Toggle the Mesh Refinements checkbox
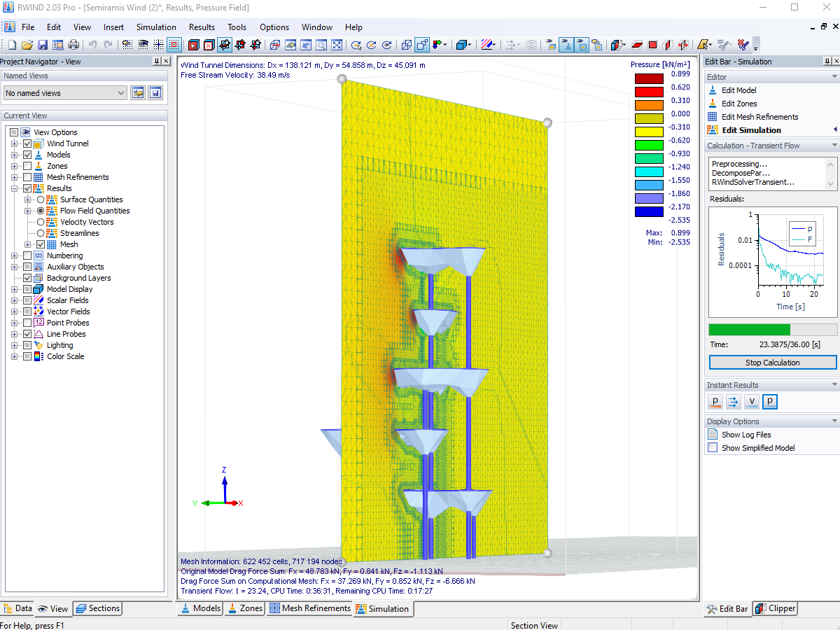This screenshot has width=840, height=630. [x=27, y=177]
